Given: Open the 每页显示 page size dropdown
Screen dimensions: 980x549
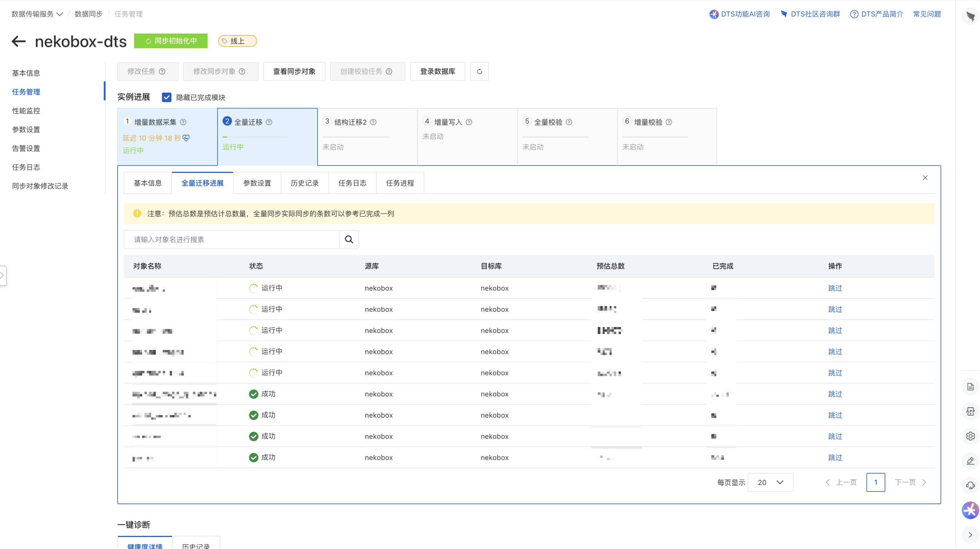Looking at the screenshot, I should click(x=770, y=483).
